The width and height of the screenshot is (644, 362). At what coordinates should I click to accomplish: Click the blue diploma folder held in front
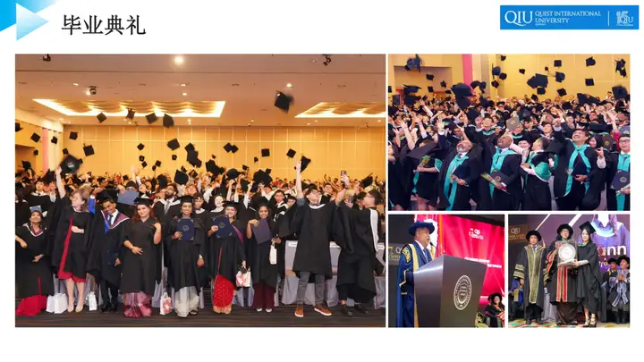click(186, 229)
